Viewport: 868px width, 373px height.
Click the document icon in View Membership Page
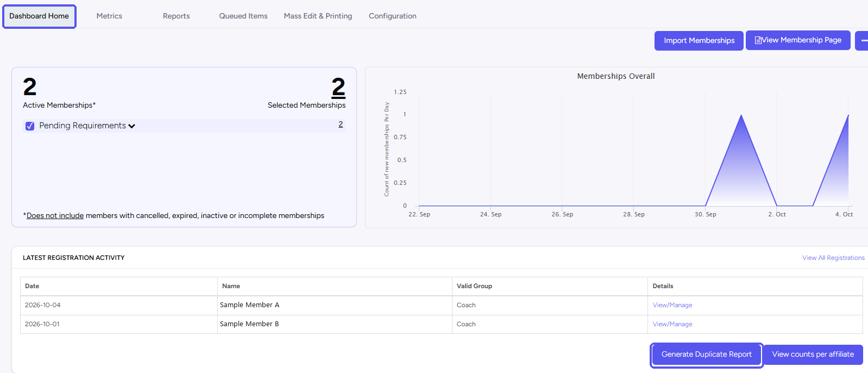758,40
